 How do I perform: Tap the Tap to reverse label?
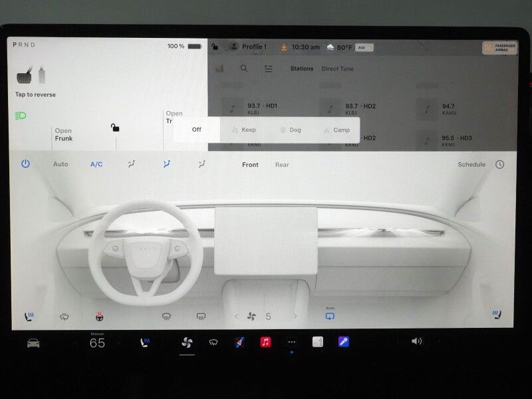[35, 94]
